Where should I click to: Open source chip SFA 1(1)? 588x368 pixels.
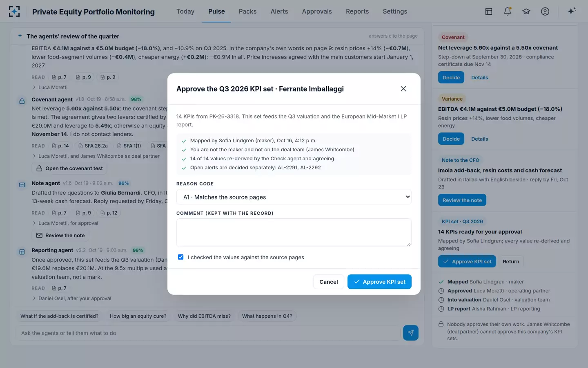coord(129,146)
